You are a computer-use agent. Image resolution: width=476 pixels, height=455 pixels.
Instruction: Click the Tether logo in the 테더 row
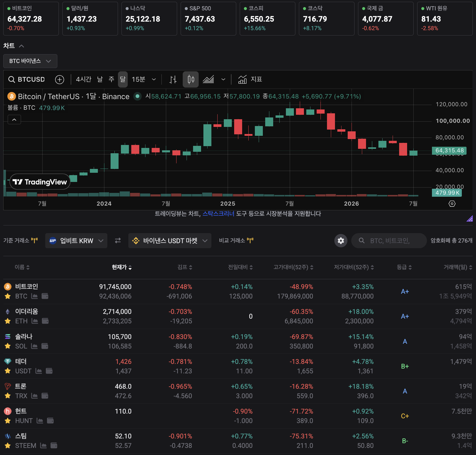(x=8, y=361)
